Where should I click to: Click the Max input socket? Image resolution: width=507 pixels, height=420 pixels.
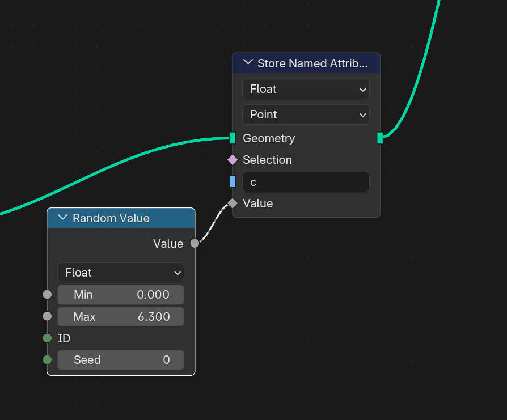pyautogui.click(x=47, y=316)
